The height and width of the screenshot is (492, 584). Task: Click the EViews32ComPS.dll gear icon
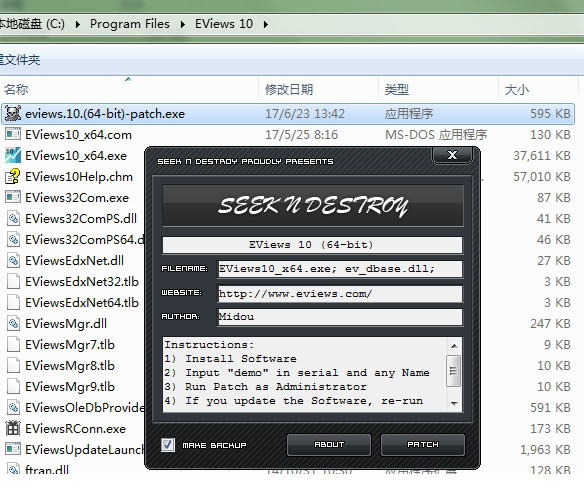(13, 218)
